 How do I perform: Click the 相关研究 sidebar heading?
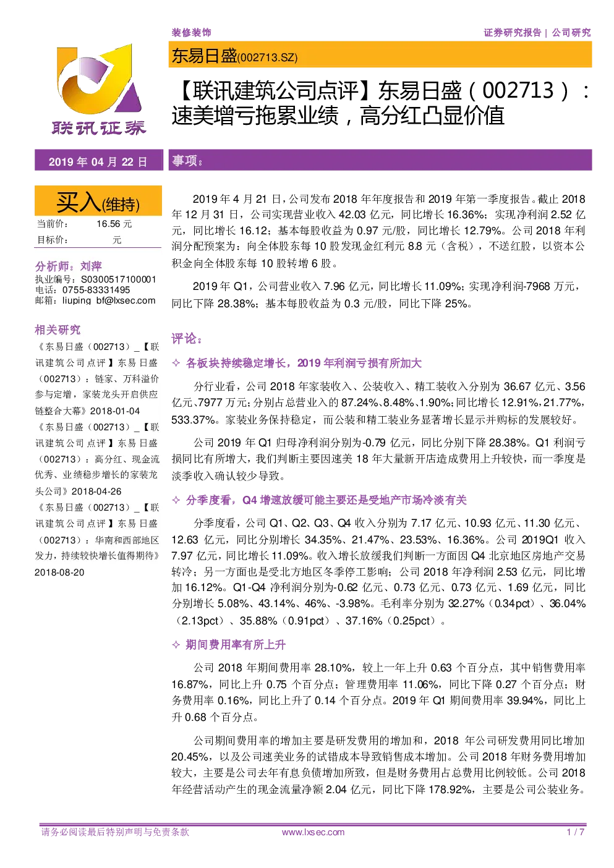[58, 330]
